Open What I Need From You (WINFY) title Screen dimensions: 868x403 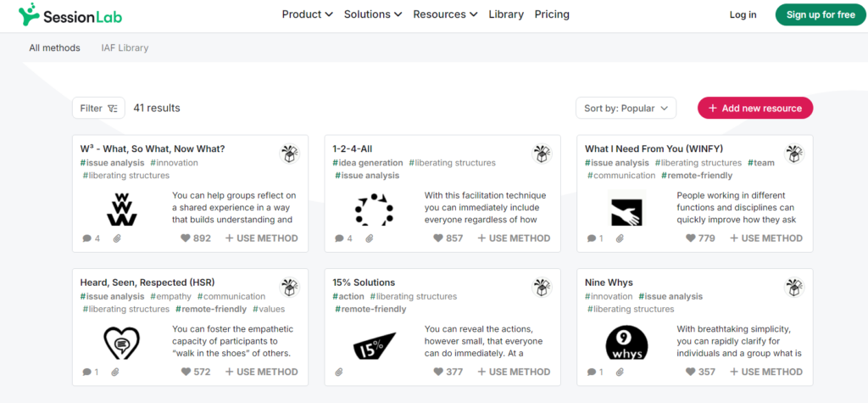[x=654, y=148]
